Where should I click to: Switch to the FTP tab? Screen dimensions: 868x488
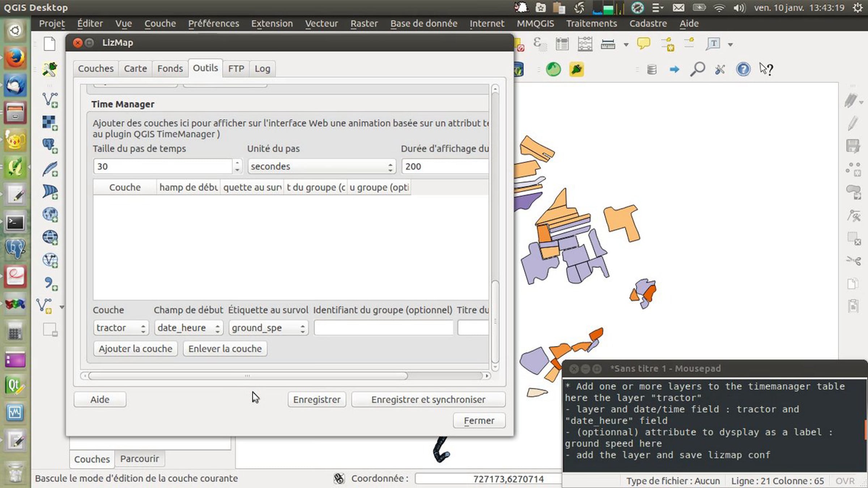pos(236,69)
